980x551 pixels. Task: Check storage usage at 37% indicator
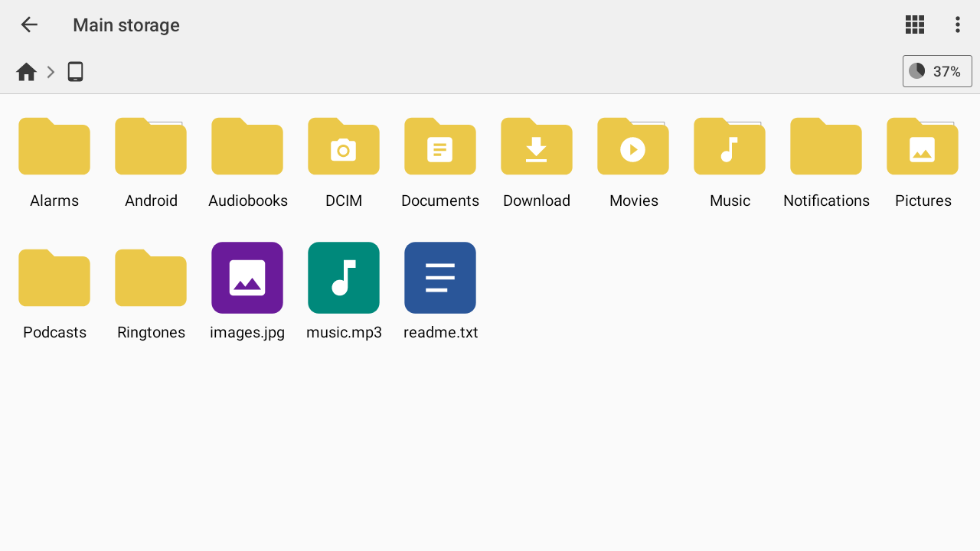click(x=937, y=71)
